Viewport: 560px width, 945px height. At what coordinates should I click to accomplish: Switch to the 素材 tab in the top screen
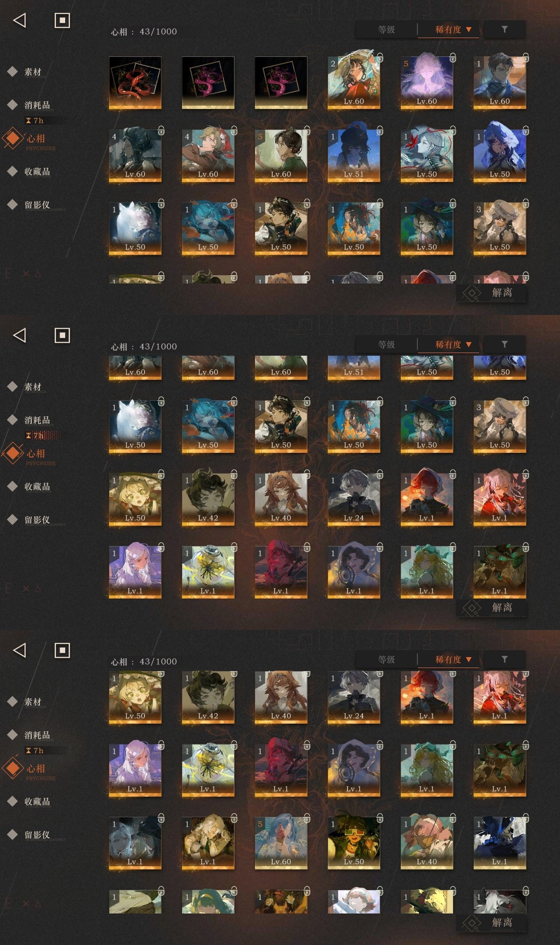pyautogui.click(x=33, y=72)
